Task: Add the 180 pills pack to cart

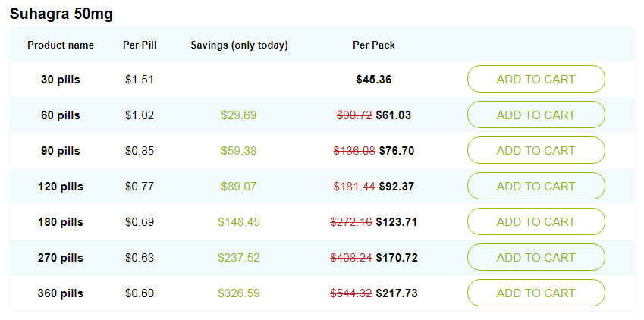Action: 536,222
